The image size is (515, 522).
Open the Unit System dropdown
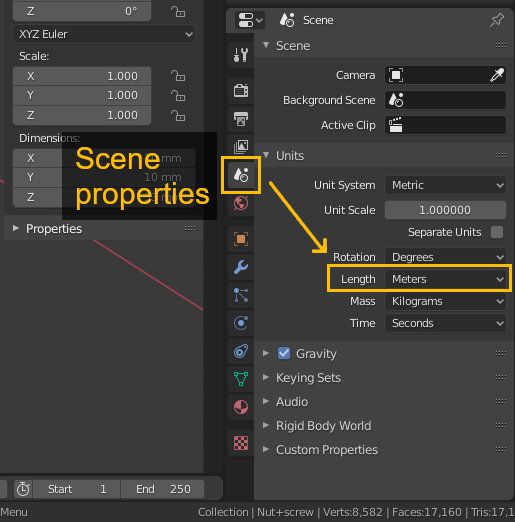click(445, 185)
